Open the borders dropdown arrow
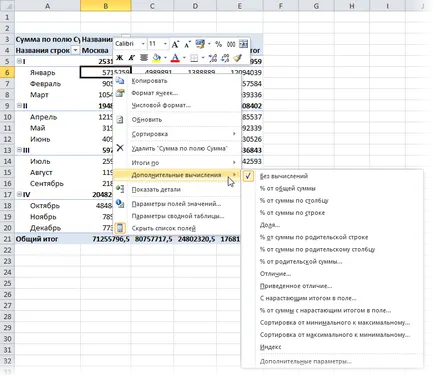Screen dimensions: 434x377 [203, 58]
